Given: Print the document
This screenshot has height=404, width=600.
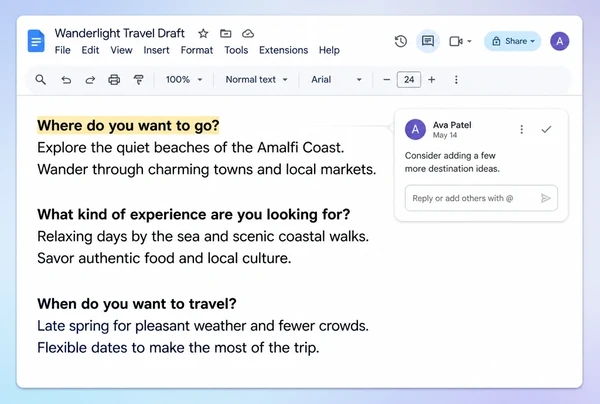Looking at the screenshot, I should click(114, 80).
